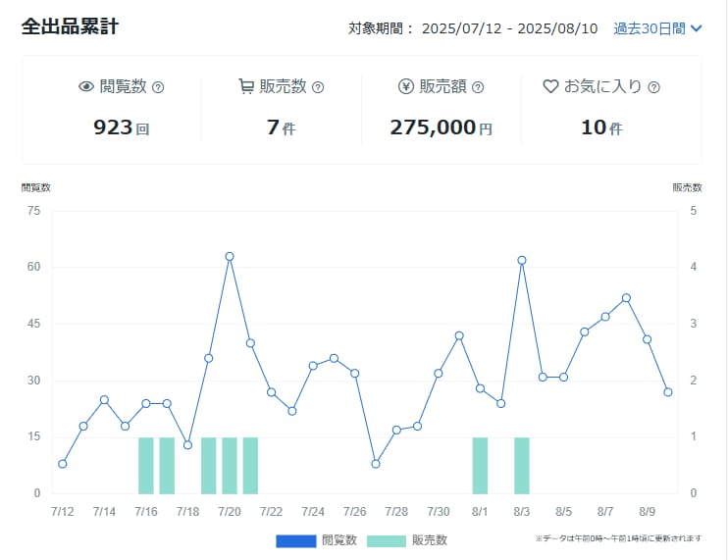This screenshot has height=560, width=728.
Task: Click the 7/31 data point
Action: tap(459, 336)
